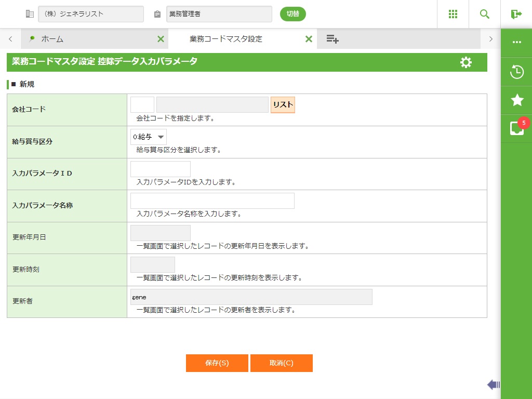532x399 pixels.
Task: Click the purple collapse arrow at bottom right
Action: 493,384
